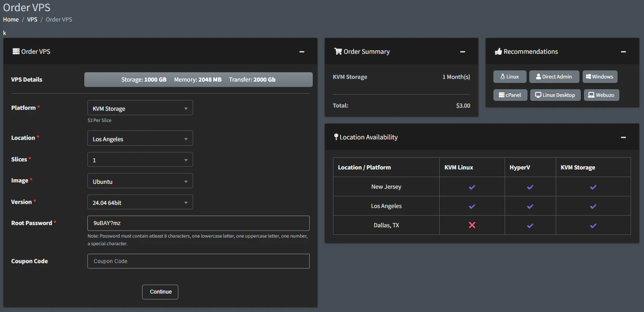
Task: Pick the cPanel recommendation button
Action: 510,95
